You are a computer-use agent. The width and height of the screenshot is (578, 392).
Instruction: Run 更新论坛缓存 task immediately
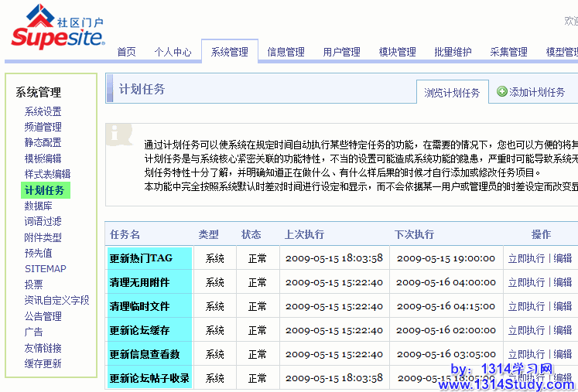pyautogui.click(x=526, y=330)
